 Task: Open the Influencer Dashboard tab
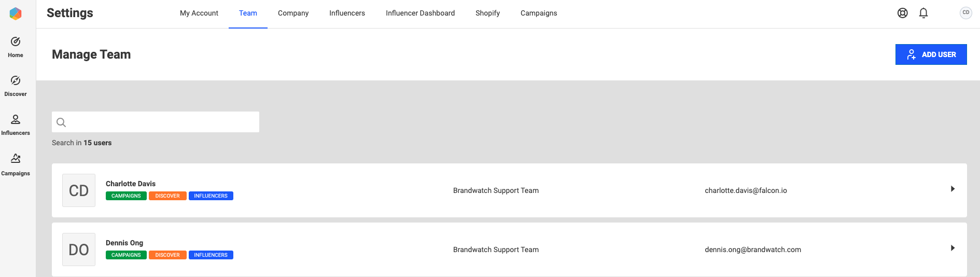click(x=420, y=13)
